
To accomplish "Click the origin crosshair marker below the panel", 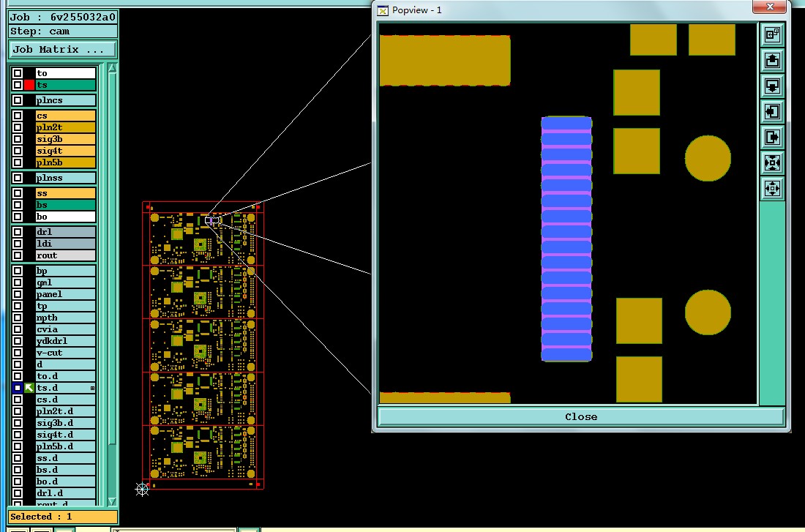I will click(x=142, y=489).
